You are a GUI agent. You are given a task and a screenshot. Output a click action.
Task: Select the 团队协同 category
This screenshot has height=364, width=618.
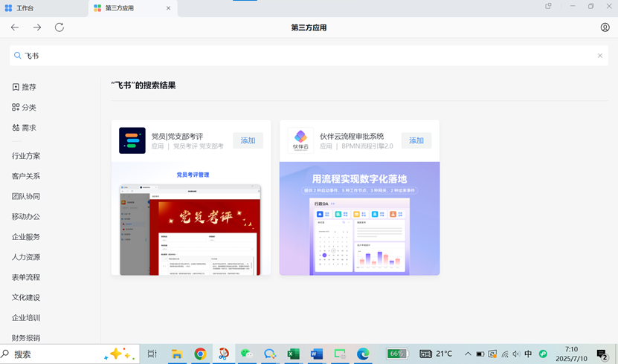[26, 196]
